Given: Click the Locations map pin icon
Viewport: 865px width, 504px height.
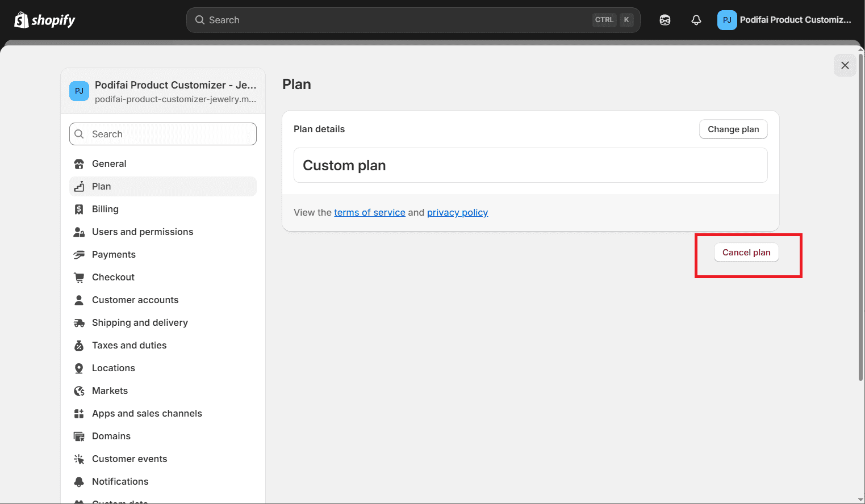Looking at the screenshot, I should click(x=79, y=368).
